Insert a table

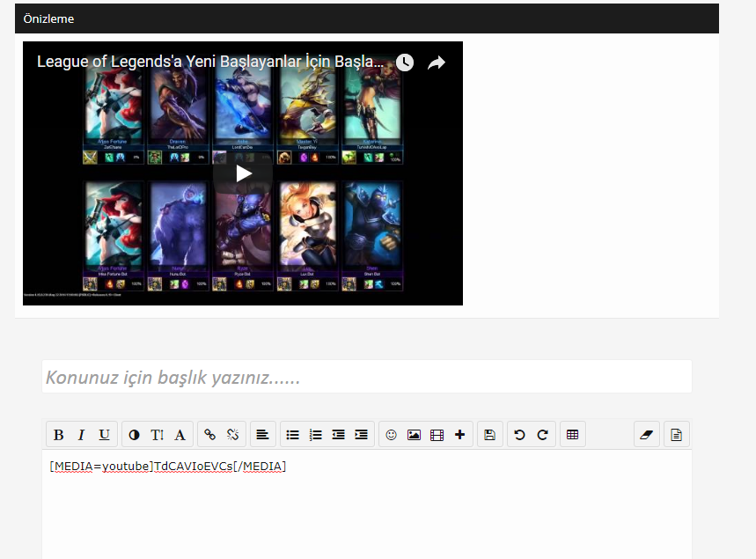point(572,435)
